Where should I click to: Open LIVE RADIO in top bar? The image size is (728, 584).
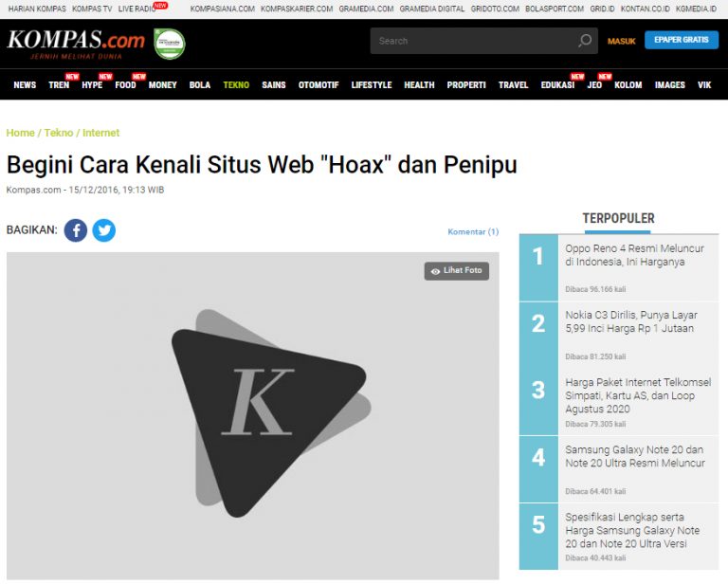(136, 9)
